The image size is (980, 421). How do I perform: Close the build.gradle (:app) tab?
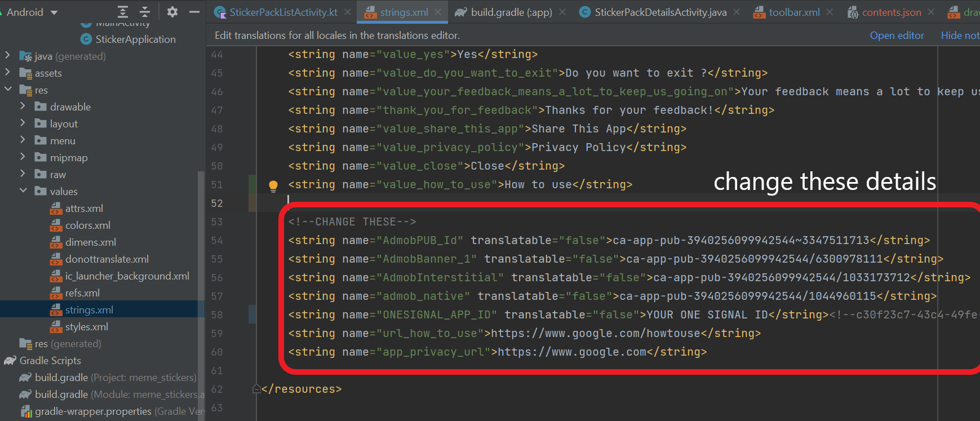(562, 12)
